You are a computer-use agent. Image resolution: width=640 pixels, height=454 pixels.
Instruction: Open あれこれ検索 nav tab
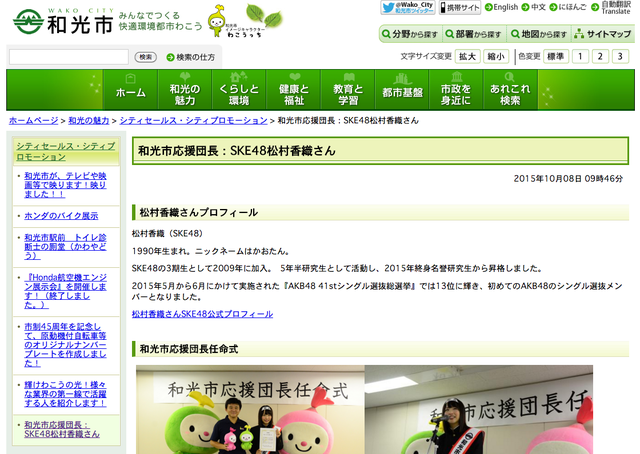[511, 90]
